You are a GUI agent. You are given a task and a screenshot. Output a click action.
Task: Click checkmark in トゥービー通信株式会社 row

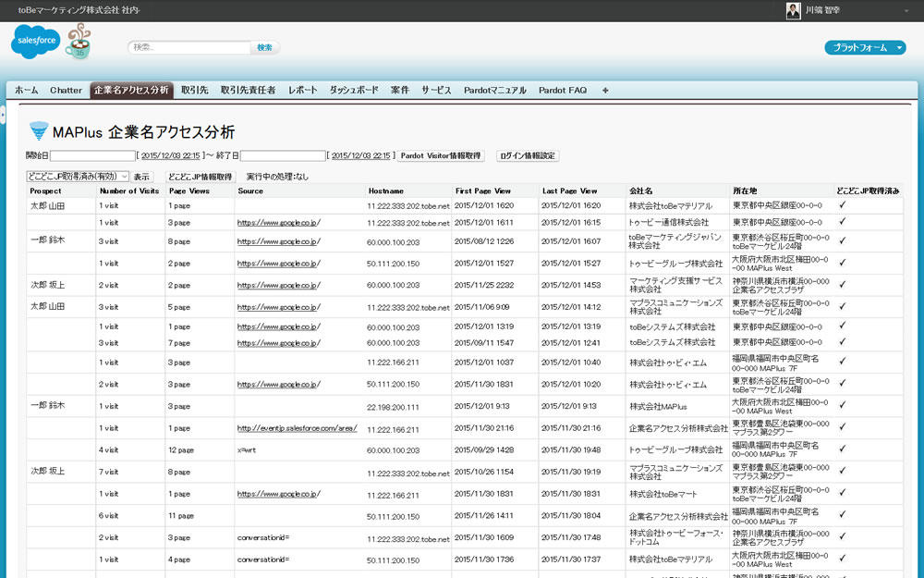(842, 221)
